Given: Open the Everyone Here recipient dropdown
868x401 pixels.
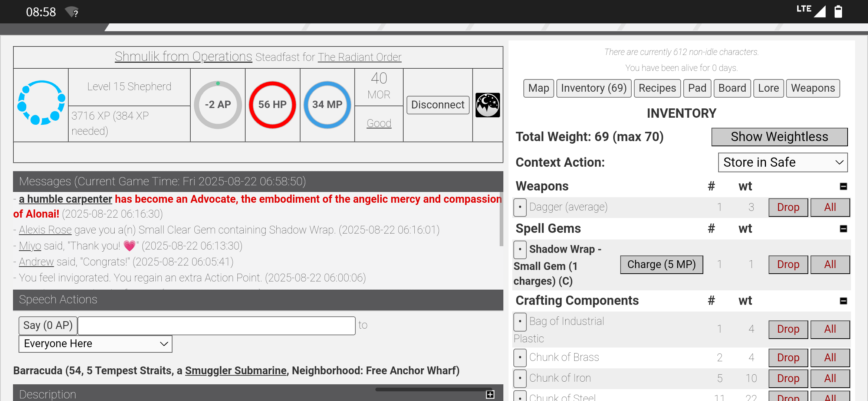Looking at the screenshot, I should click(95, 344).
